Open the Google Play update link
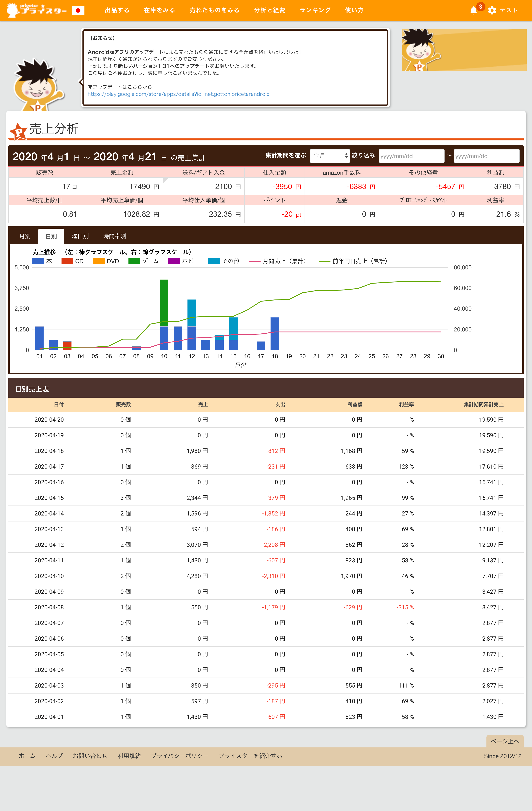 point(179,94)
